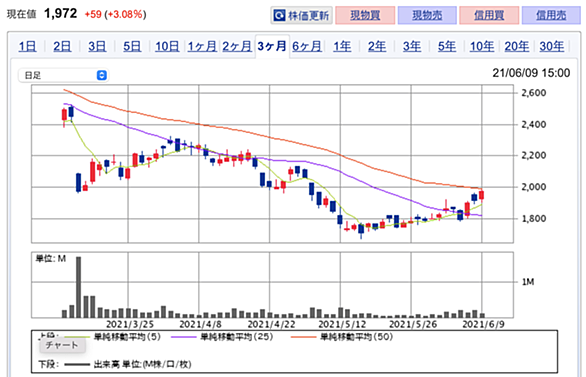Click the 現在値 label

tap(22, 15)
